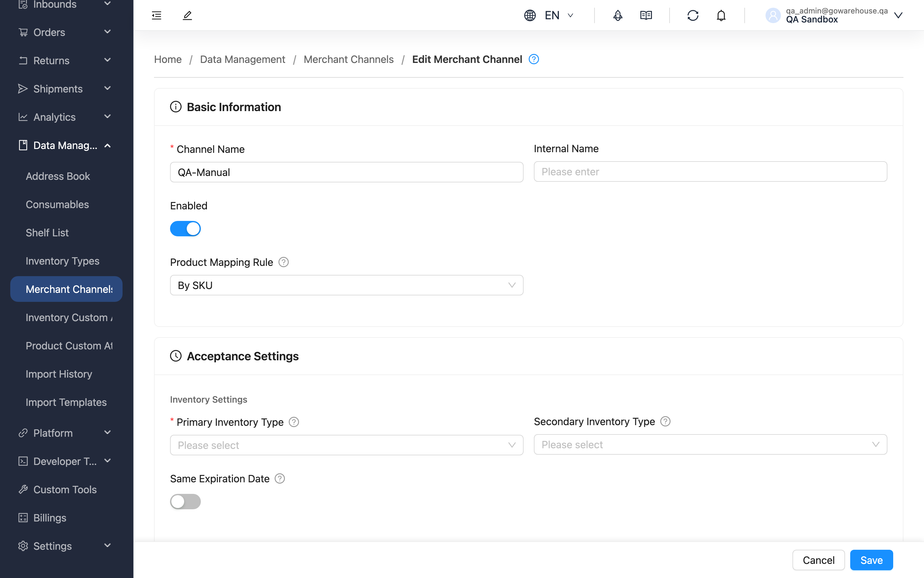Click the Acceptance Settings clock icon
Screen dimensions: 924x578
pos(175,356)
